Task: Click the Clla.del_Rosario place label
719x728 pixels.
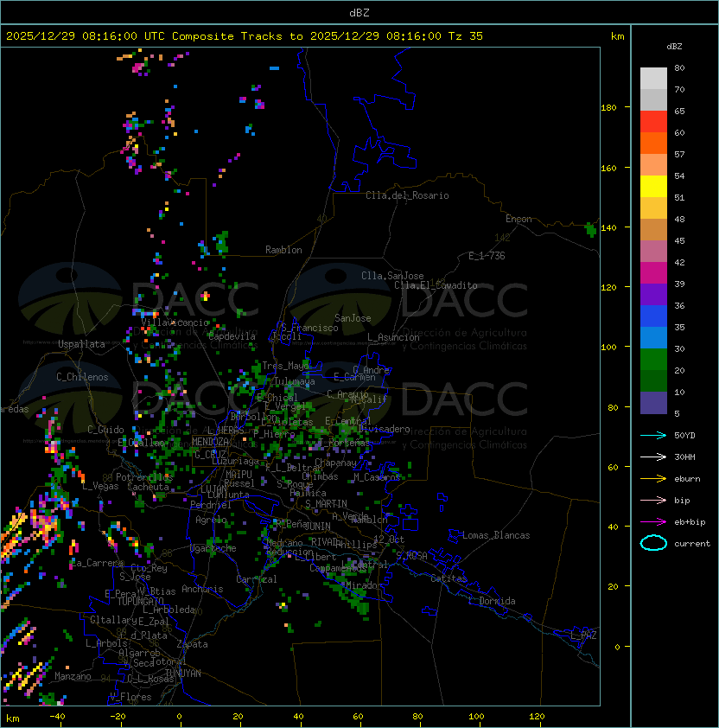Action: (x=407, y=196)
